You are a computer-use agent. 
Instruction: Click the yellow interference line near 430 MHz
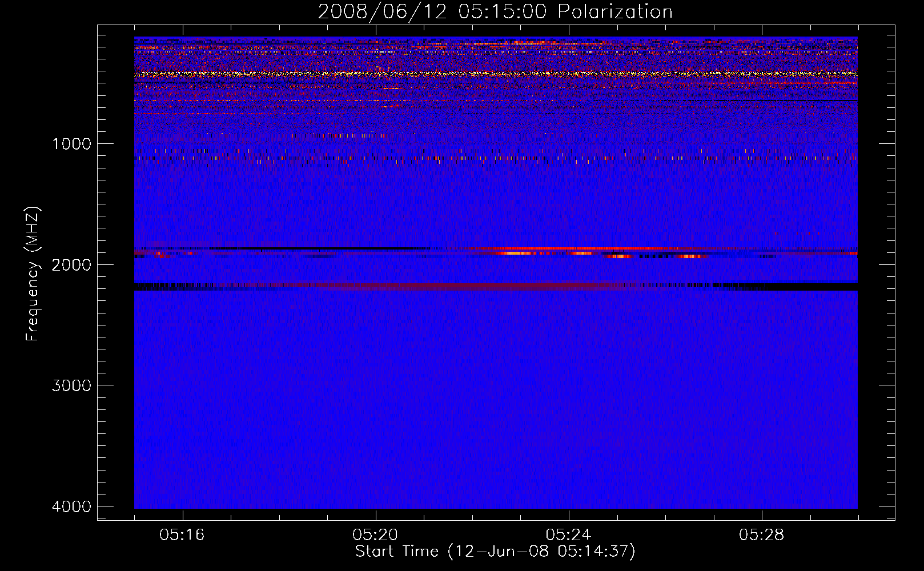496,74
